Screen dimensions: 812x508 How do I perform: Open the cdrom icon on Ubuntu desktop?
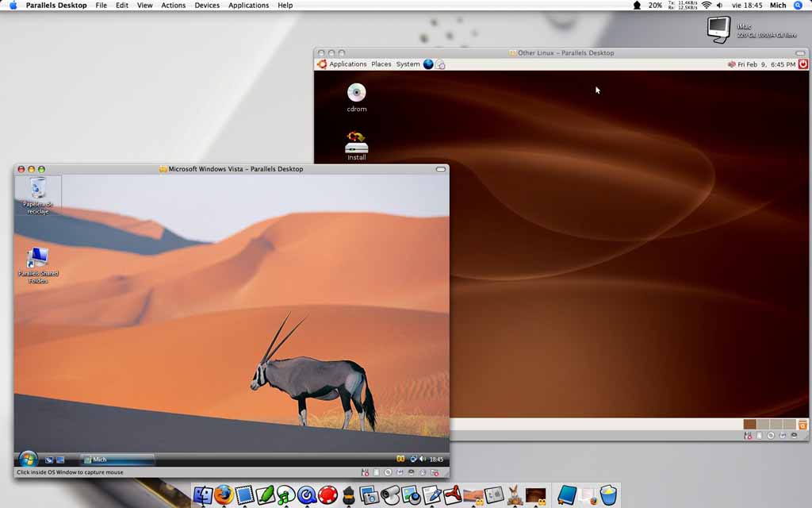point(356,98)
